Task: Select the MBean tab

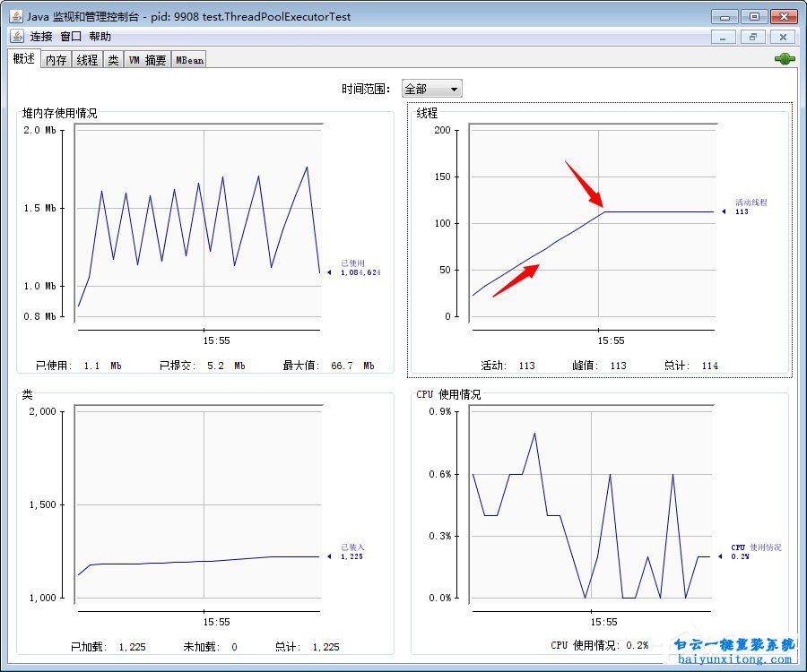Action: [189, 60]
